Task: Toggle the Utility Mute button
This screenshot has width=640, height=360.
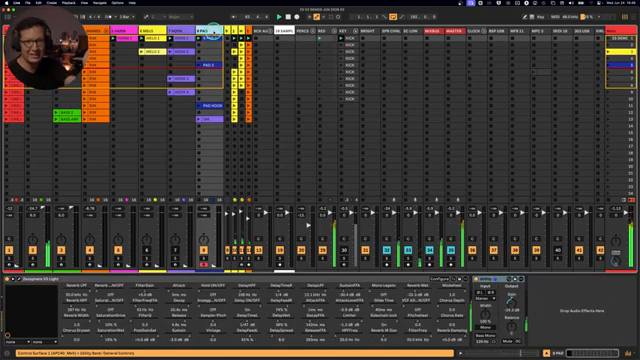Action: 507,341
